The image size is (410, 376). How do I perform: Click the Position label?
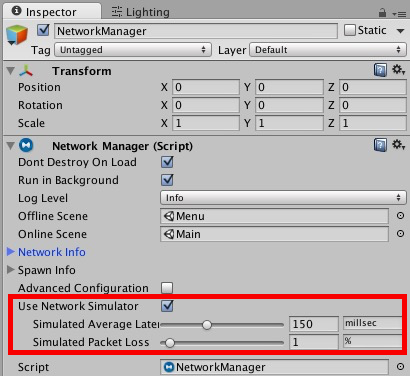pos(39,87)
